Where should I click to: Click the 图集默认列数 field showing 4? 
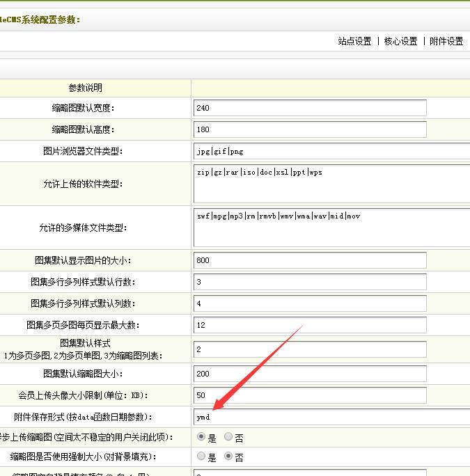coord(310,303)
